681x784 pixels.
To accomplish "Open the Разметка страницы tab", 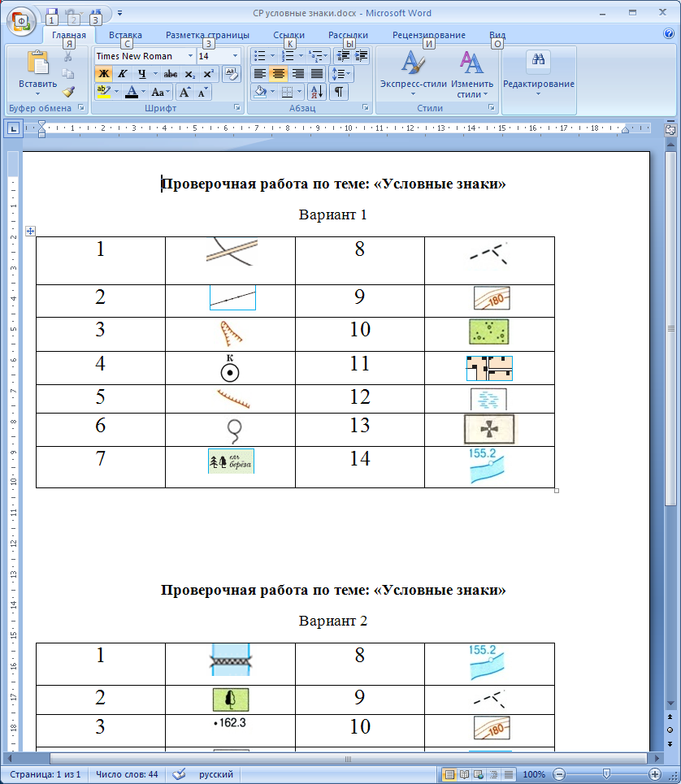I will tap(207, 35).
